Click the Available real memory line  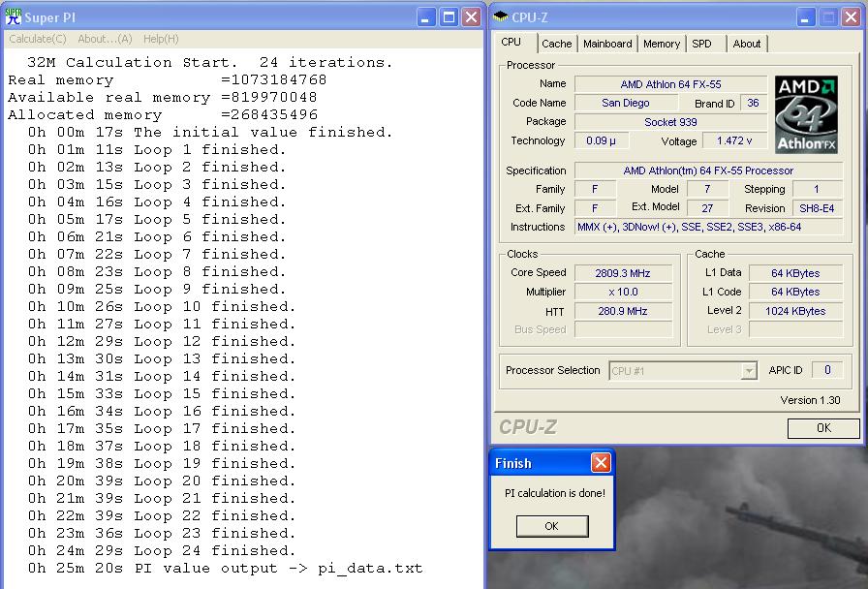(162, 98)
